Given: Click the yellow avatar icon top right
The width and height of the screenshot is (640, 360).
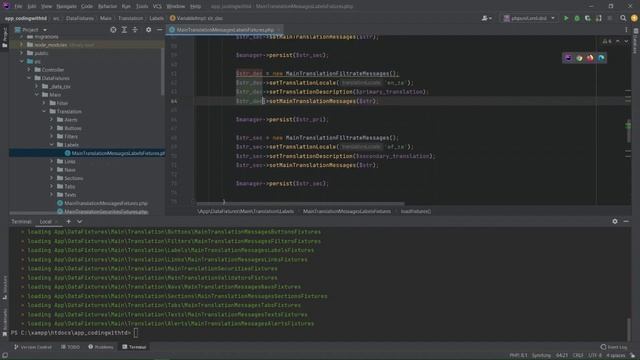Looking at the screenshot, I should [x=634, y=18].
